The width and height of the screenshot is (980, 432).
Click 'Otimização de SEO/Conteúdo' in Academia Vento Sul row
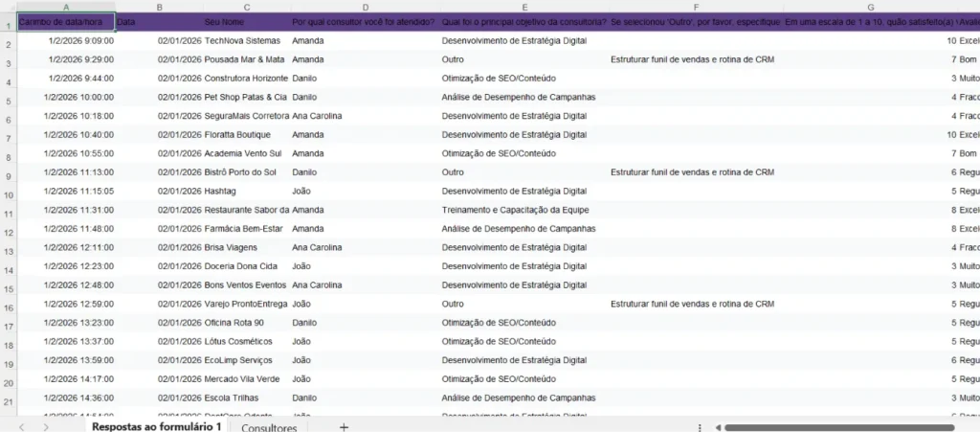tap(499, 153)
